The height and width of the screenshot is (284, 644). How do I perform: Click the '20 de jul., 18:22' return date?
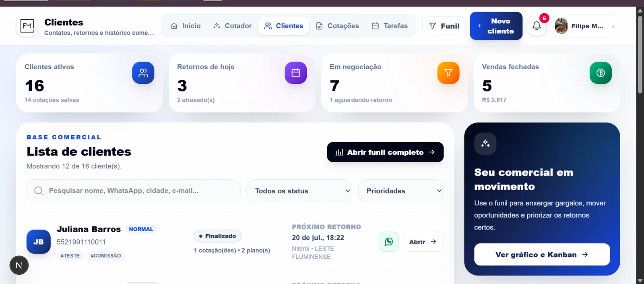coord(318,238)
